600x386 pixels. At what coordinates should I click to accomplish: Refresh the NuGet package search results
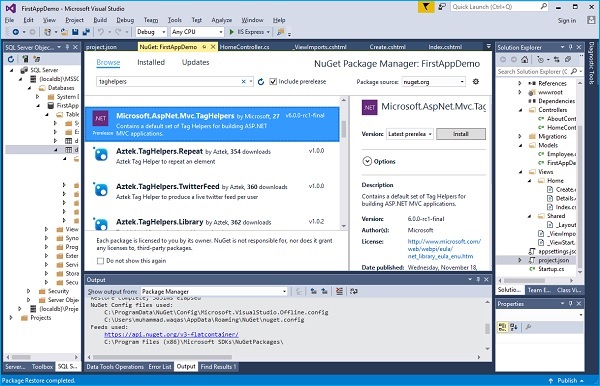coord(261,81)
